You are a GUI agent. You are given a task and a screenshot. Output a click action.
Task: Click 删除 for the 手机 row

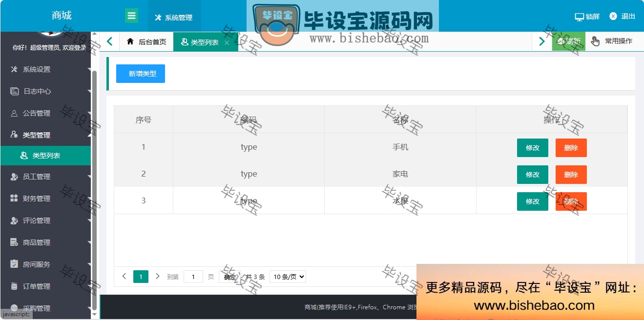(x=571, y=148)
